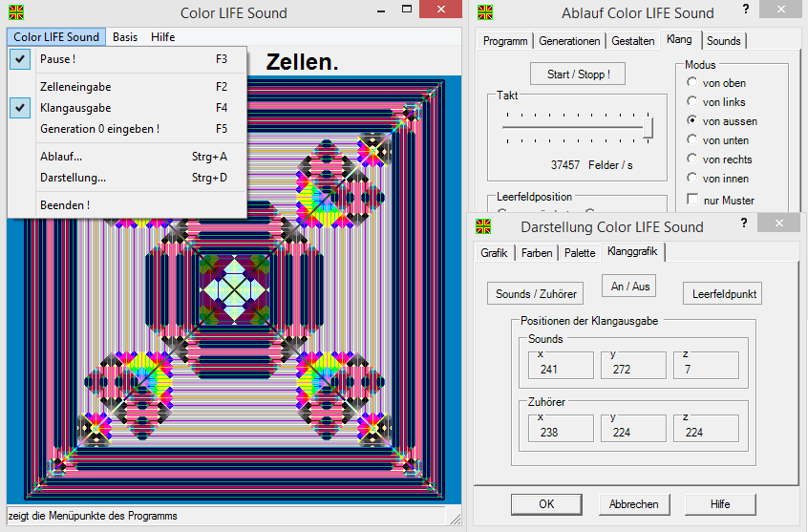Switch to the Grafik tab

494,252
